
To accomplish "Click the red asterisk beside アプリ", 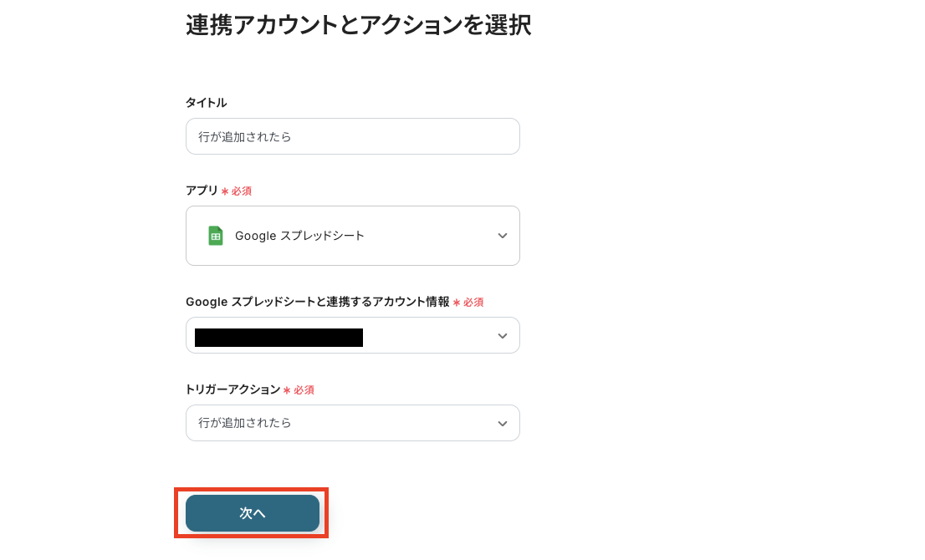I will (224, 191).
